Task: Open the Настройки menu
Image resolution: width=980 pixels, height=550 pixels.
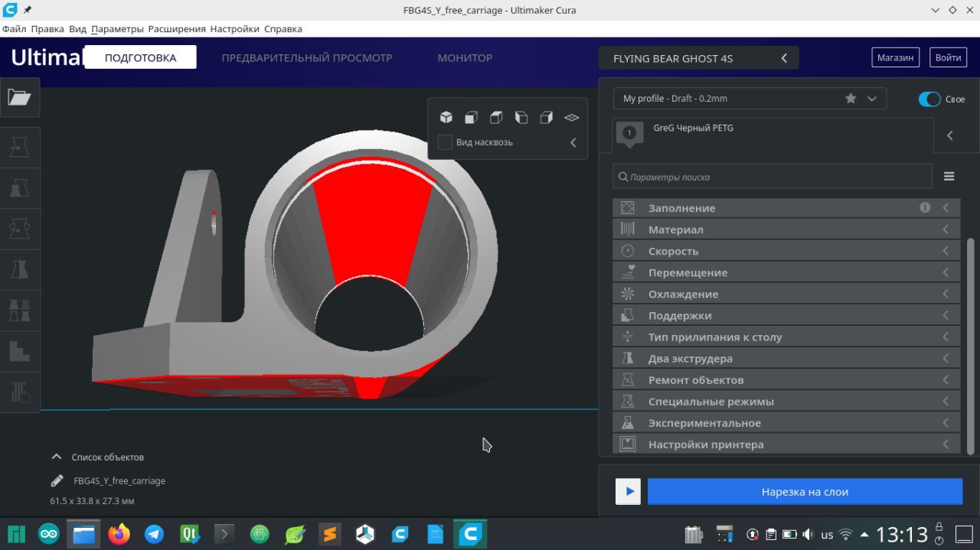Action: click(234, 29)
